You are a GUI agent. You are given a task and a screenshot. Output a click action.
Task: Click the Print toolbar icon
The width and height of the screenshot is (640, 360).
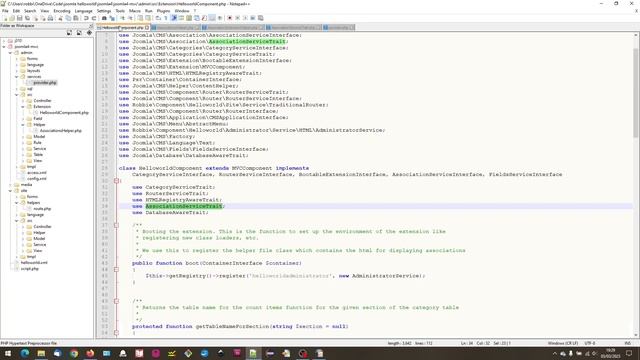[x=51, y=18]
